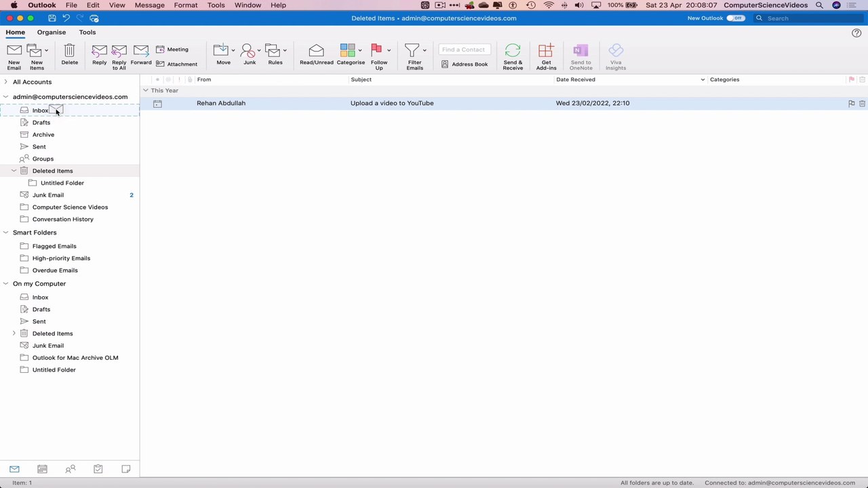Click the Filter Emails funnel icon
The width and height of the screenshot is (868, 488).
[x=412, y=51]
